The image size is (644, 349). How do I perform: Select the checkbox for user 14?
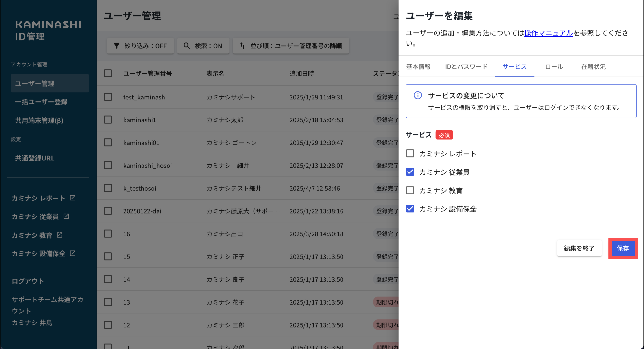[108, 279]
